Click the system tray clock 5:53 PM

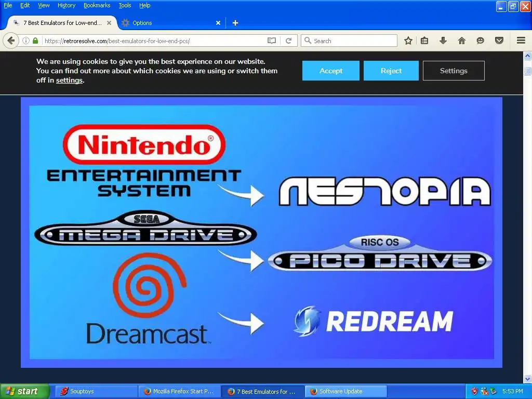[513, 391]
